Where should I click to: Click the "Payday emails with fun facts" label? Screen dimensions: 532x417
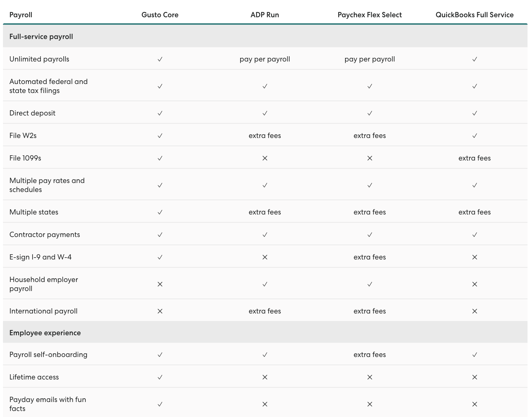click(x=48, y=404)
